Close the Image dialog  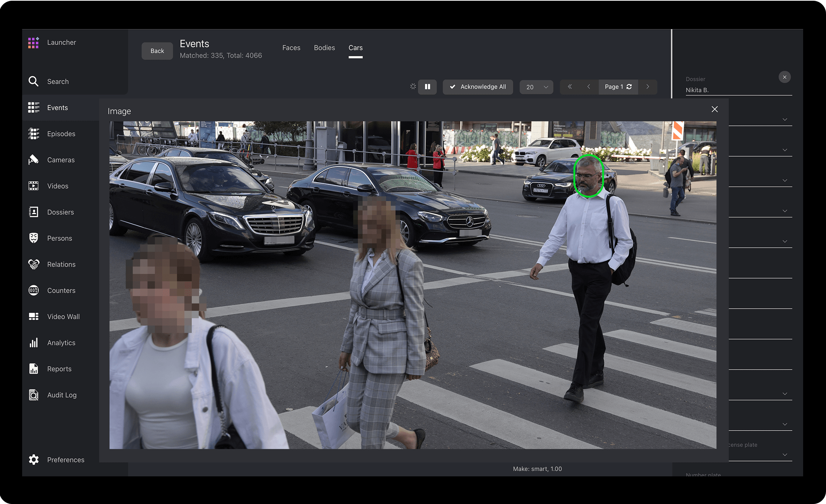(x=715, y=109)
